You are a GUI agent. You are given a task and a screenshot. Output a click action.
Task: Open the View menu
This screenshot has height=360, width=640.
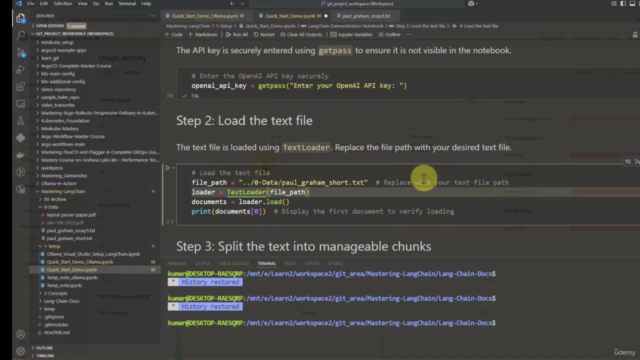tap(82, 4)
